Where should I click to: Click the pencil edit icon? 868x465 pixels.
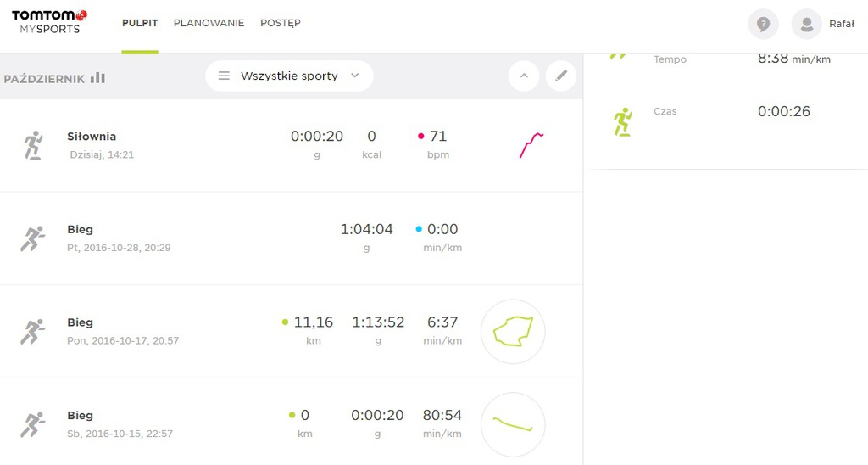coord(560,76)
